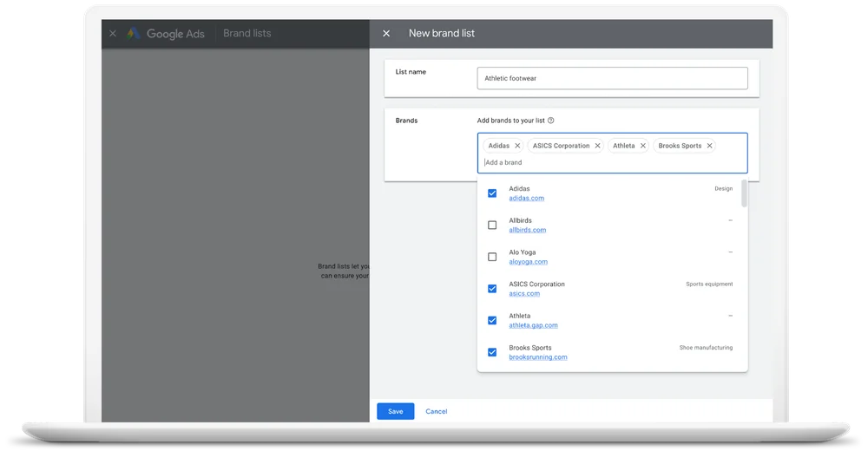Select the Athleta chip label
This screenshot has height=451, width=868.
coord(623,146)
